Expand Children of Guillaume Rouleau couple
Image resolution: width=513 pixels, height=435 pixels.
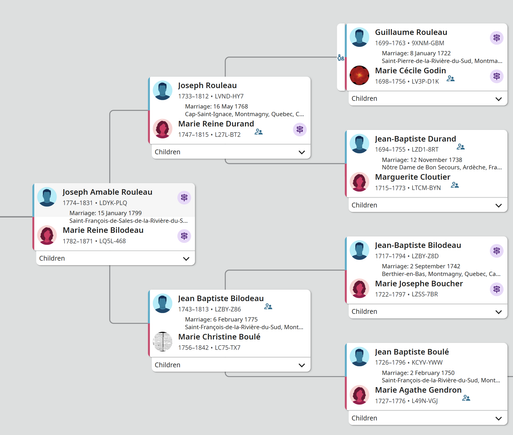pyautogui.click(x=428, y=99)
